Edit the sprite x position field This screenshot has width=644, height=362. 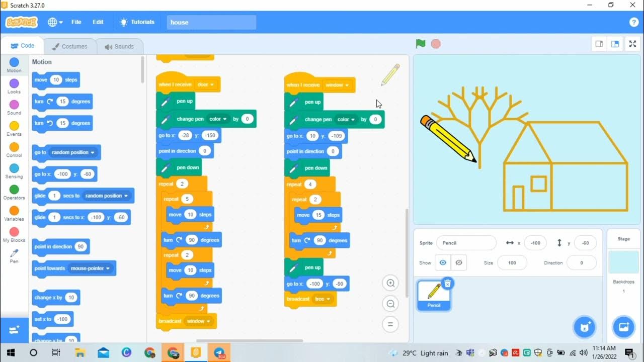tap(535, 243)
